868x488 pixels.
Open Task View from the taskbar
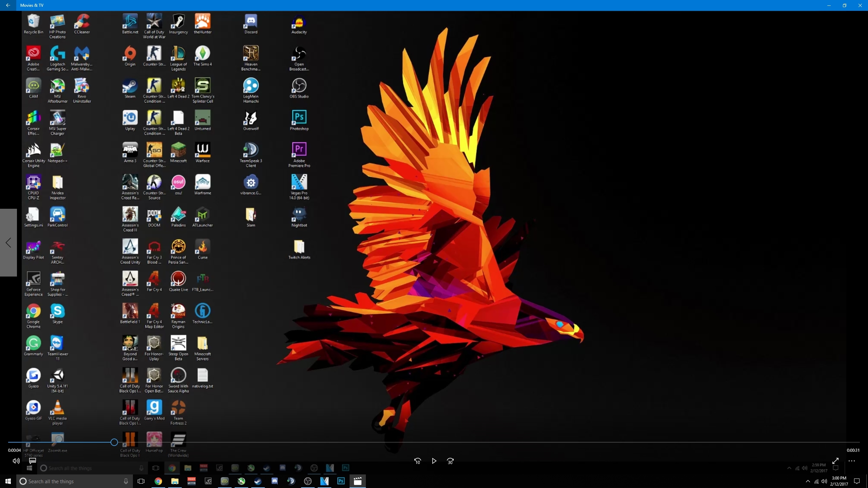point(141,481)
